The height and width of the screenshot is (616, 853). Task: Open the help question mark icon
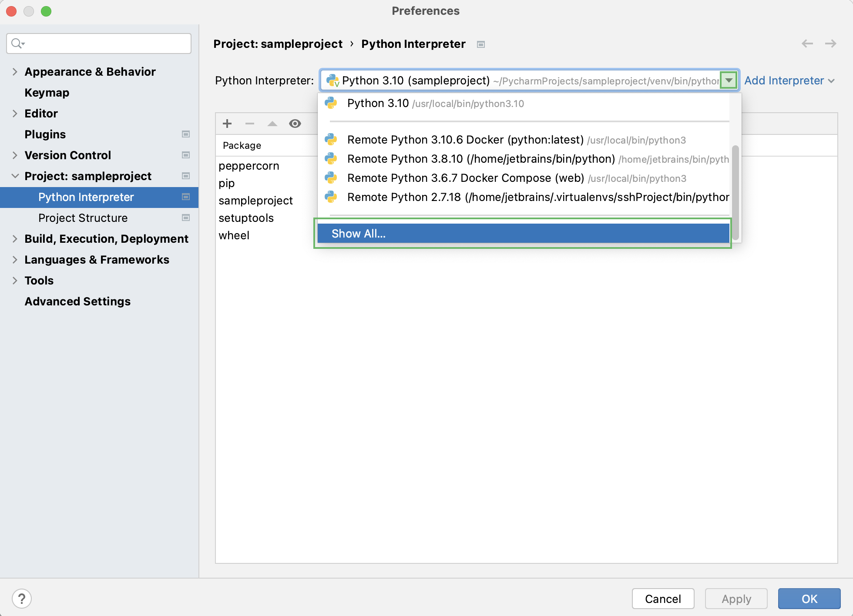click(x=22, y=598)
